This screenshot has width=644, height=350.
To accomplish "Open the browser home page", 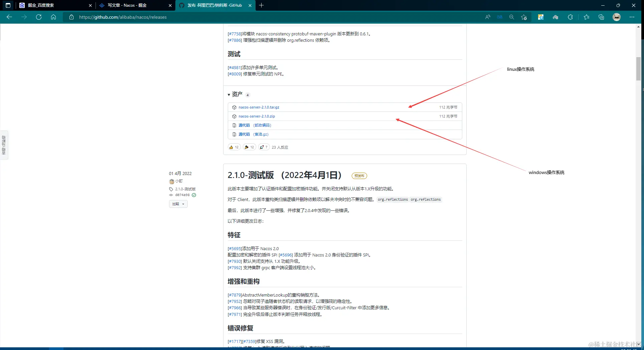I will [53, 17].
